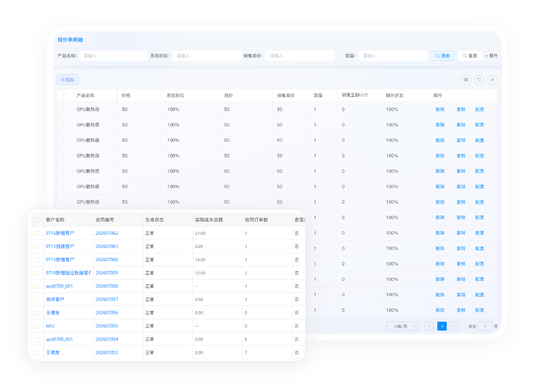536x392 pixels.
Task: Open customer 测试客户
Action: tap(55, 299)
